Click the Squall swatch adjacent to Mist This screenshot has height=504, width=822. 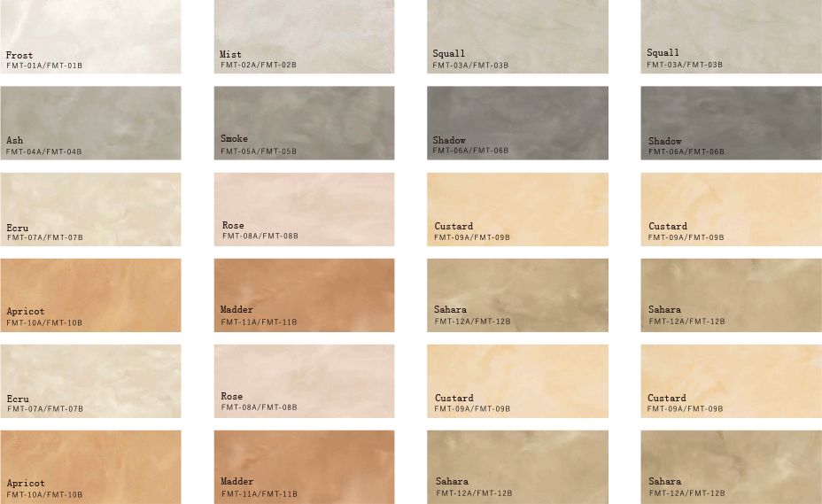[x=518, y=36]
